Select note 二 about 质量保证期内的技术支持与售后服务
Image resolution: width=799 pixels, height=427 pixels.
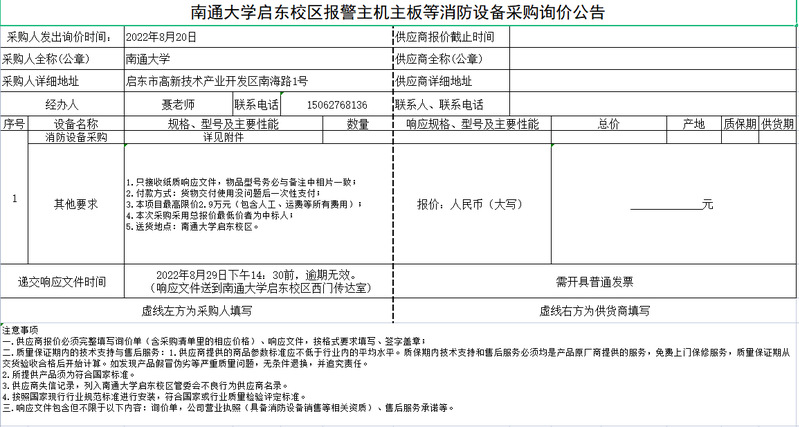[396, 358]
